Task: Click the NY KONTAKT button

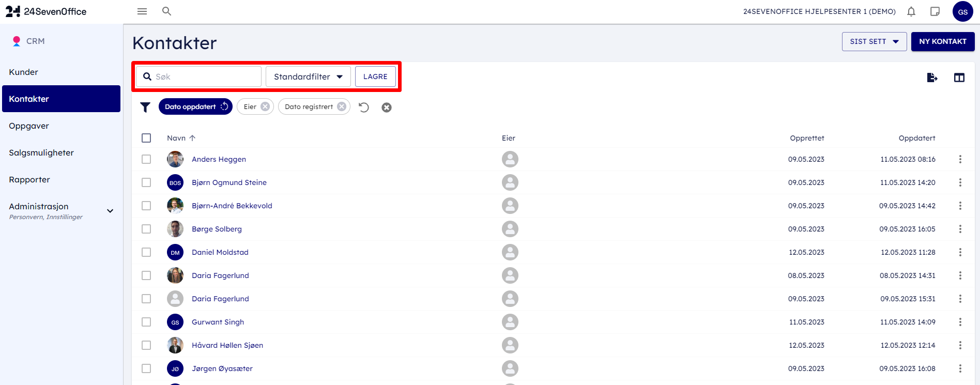Action: click(942, 41)
